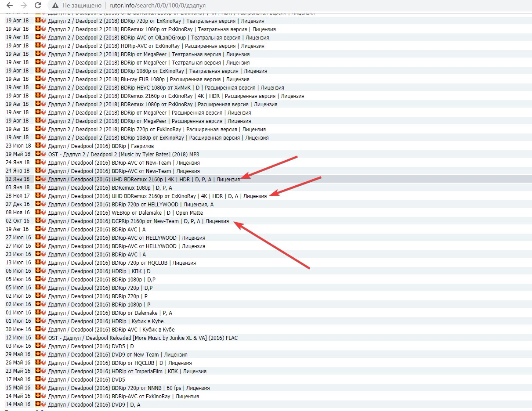Click magnet icon for DVD9 D, A release
Image resolution: width=532 pixels, height=411 pixels.
43,404
